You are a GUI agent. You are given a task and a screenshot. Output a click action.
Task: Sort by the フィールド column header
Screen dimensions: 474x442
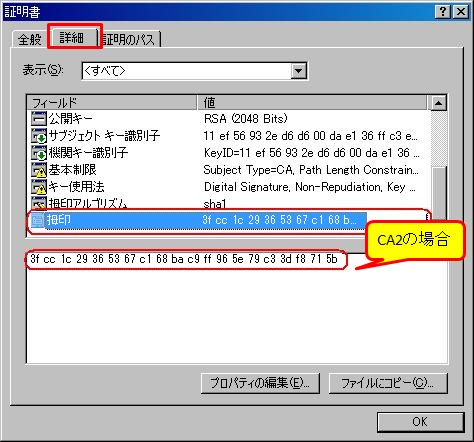pos(112,103)
